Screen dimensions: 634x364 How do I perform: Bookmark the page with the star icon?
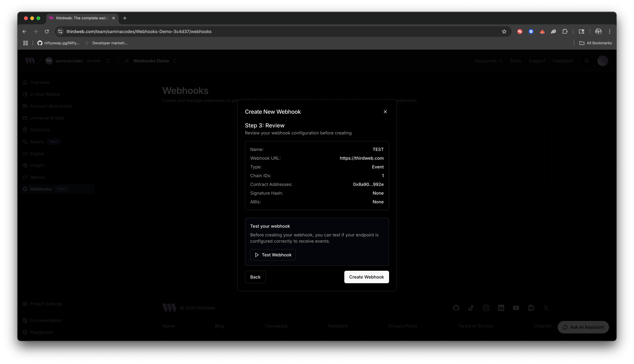click(x=504, y=32)
